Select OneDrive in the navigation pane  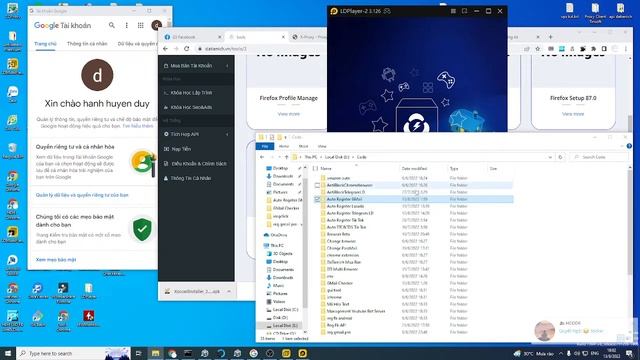(x=279, y=235)
